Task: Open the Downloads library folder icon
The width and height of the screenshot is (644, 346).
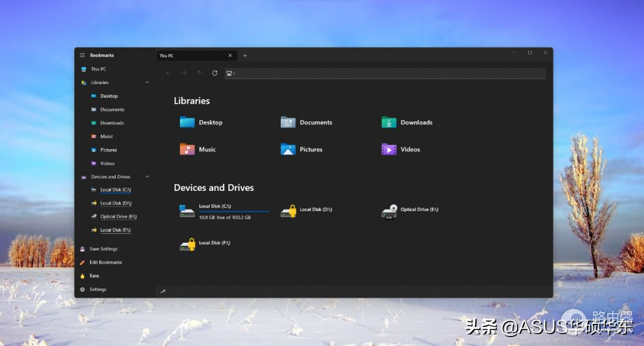Action: pos(389,122)
